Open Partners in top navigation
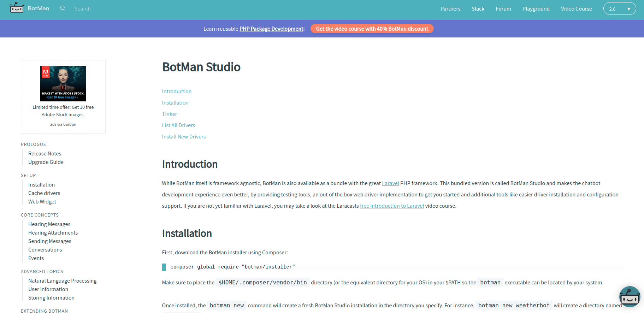 450,9
